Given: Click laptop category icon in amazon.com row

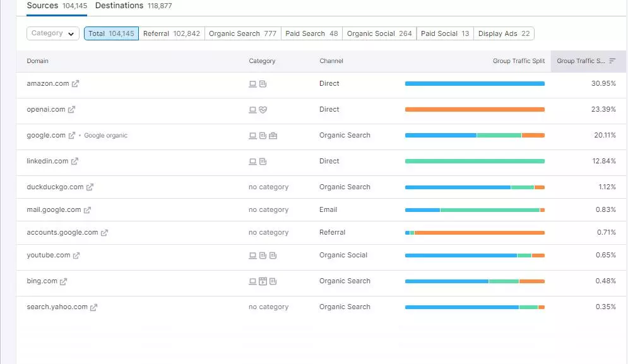Looking at the screenshot, I should [252, 84].
